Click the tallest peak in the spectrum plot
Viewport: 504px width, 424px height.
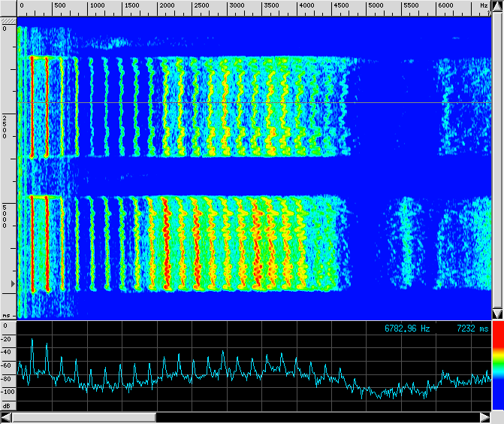click(x=32, y=340)
